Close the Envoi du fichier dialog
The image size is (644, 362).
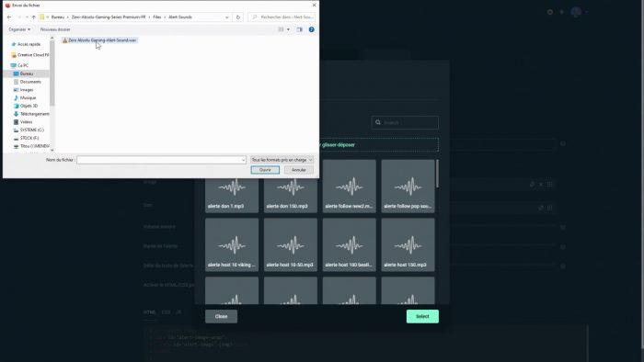click(x=315, y=5)
